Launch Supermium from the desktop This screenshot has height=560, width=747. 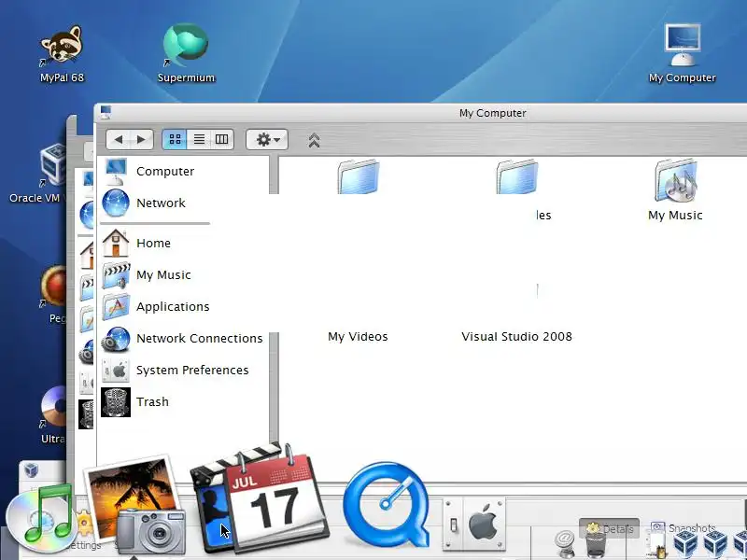pos(186,52)
